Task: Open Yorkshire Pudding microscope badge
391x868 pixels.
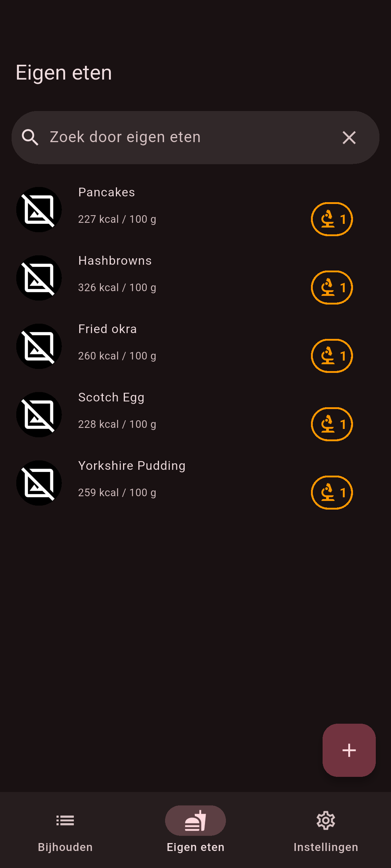Action: click(332, 493)
